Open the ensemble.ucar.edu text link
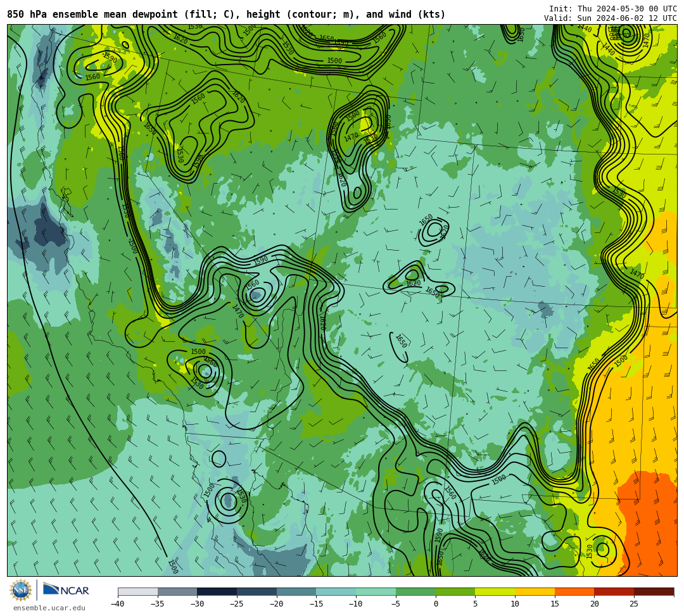The width and height of the screenshot is (684, 616). coord(49,608)
